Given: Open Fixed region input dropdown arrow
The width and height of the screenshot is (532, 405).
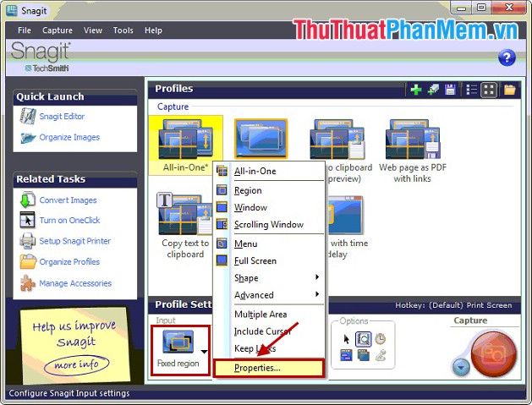Looking at the screenshot, I should coord(204,352).
